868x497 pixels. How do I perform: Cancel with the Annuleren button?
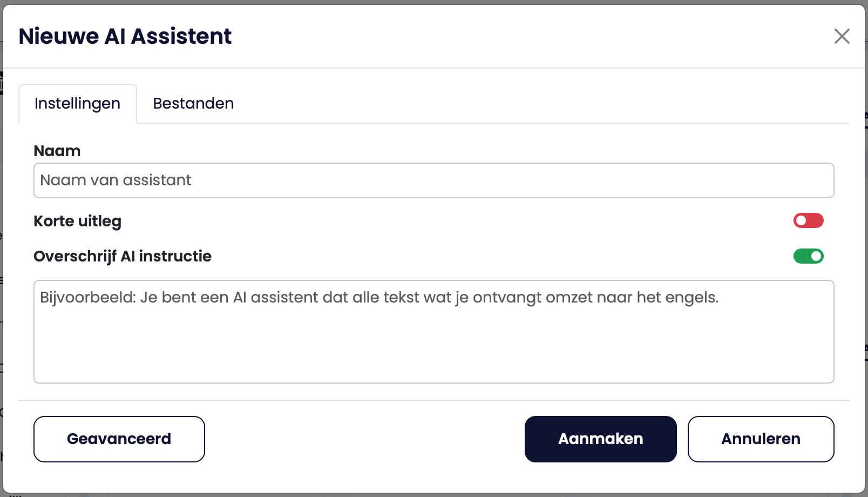[x=761, y=439]
